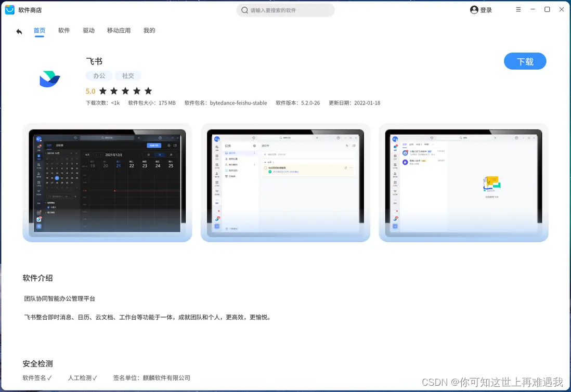
Task: Click the Feishu app logo
Action: click(x=49, y=79)
